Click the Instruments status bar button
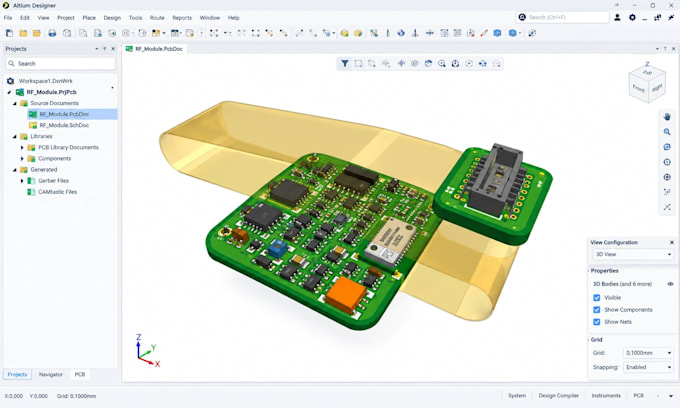This screenshot has width=680, height=408. click(606, 395)
